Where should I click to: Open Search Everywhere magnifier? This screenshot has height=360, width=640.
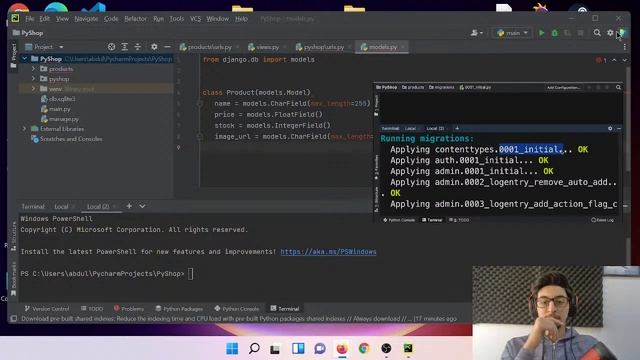(x=597, y=33)
